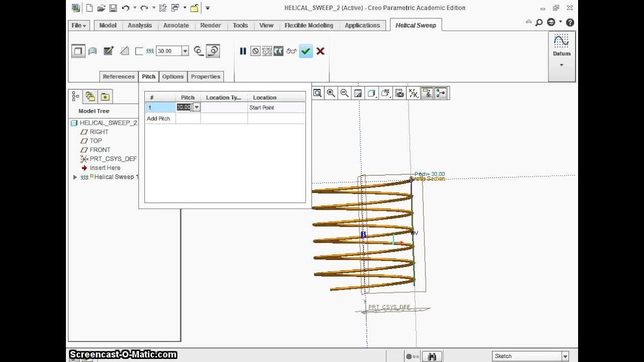Open the windows list dropdown arrow

(x=184, y=8)
